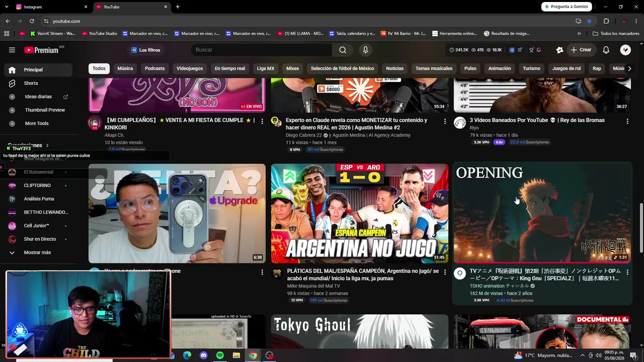Click Pregunta a Gemini button
This screenshot has width=644, height=362.
click(x=567, y=7)
